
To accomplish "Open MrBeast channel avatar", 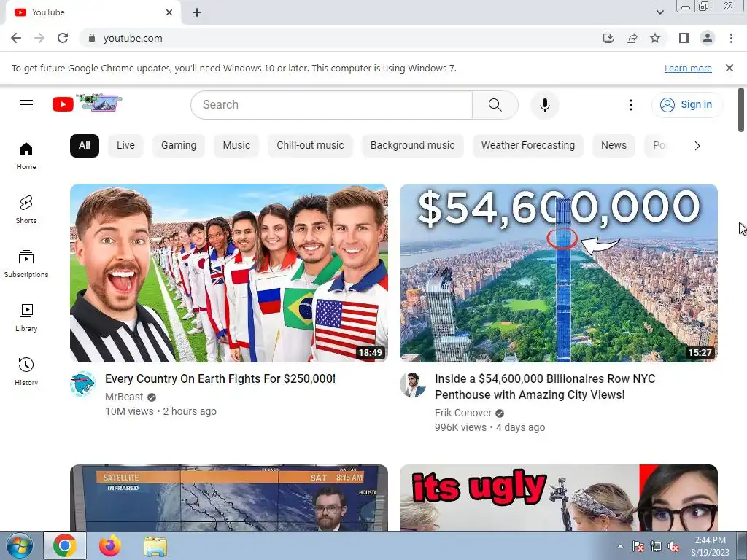I will (83, 384).
